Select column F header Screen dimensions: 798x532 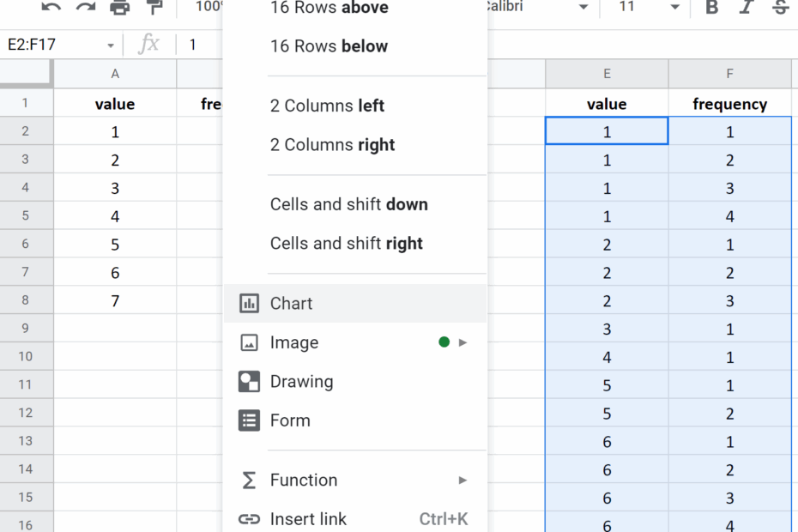[730, 74]
